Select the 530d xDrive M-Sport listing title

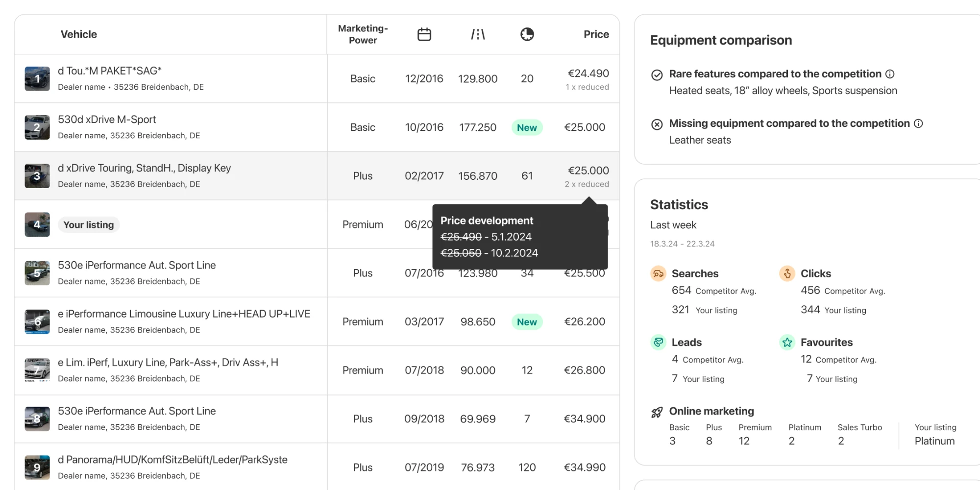(107, 120)
